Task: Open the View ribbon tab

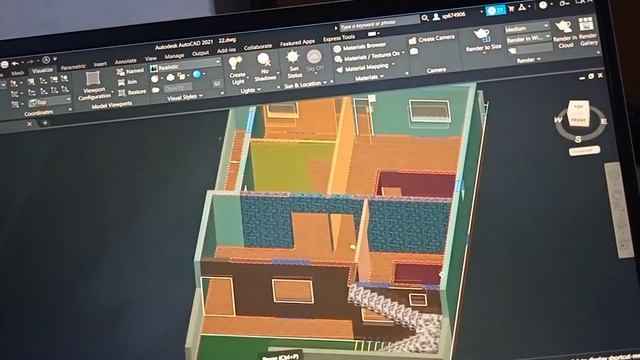Action: (150, 58)
